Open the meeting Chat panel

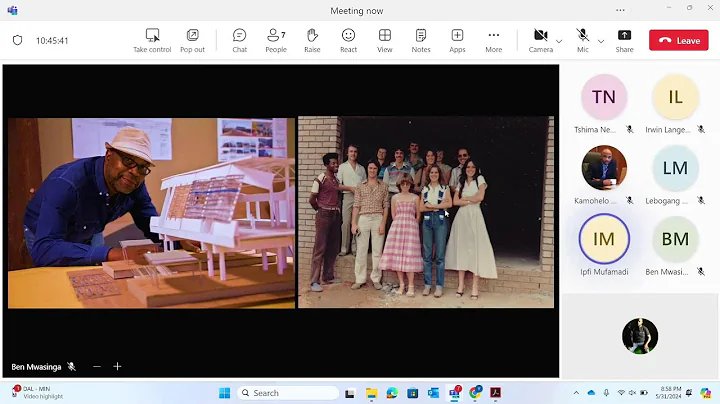click(x=239, y=36)
